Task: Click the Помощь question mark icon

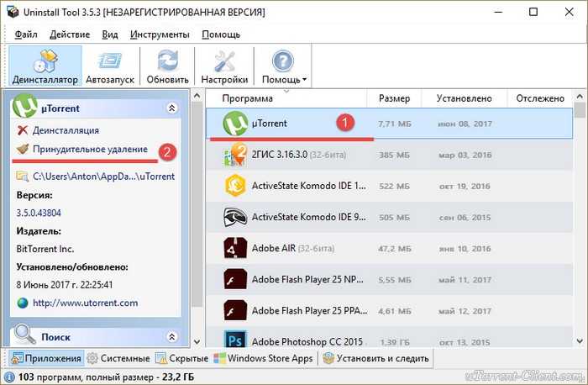Action: (282, 61)
